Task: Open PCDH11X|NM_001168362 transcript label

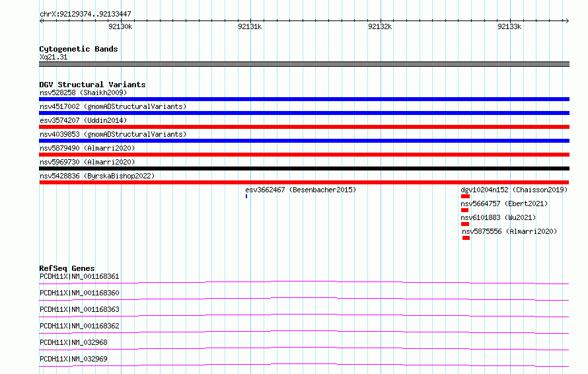Action: tap(79, 326)
